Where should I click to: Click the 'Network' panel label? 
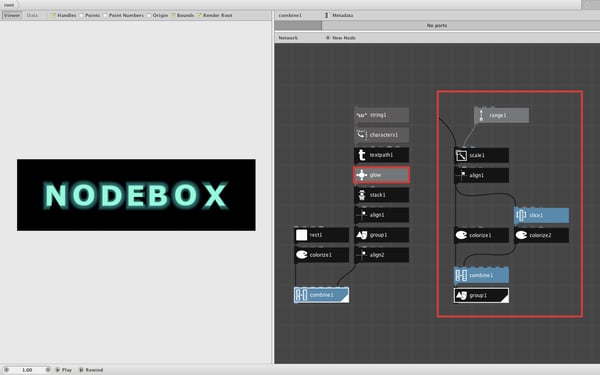[288, 38]
